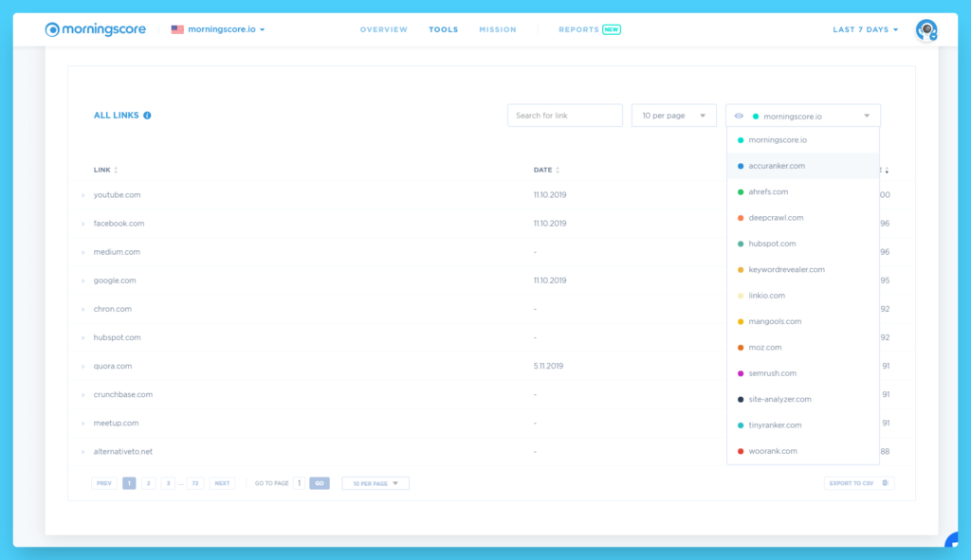This screenshot has height=560, width=971.
Task: Expand the alternativeto.net row
Action: point(83,451)
